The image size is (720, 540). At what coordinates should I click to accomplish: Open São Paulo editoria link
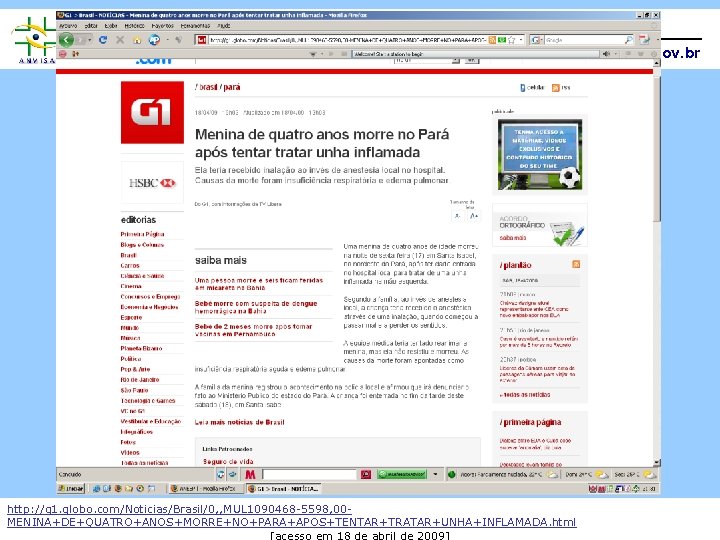(x=134, y=390)
